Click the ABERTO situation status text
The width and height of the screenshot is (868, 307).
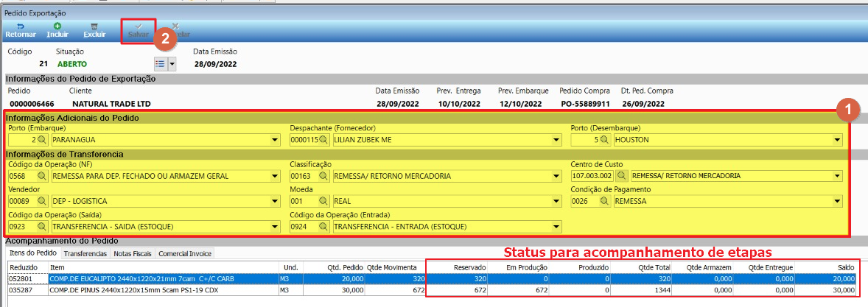(x=72, y=63)
